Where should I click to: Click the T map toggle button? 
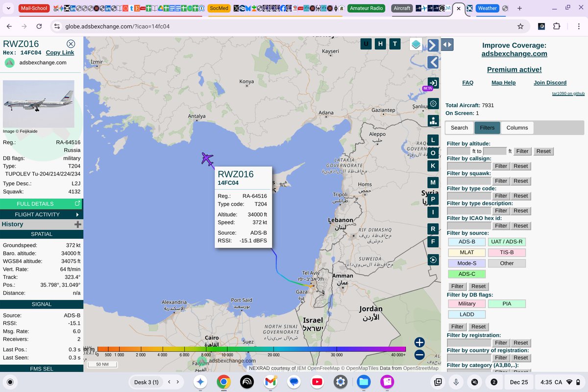point(395,44)
